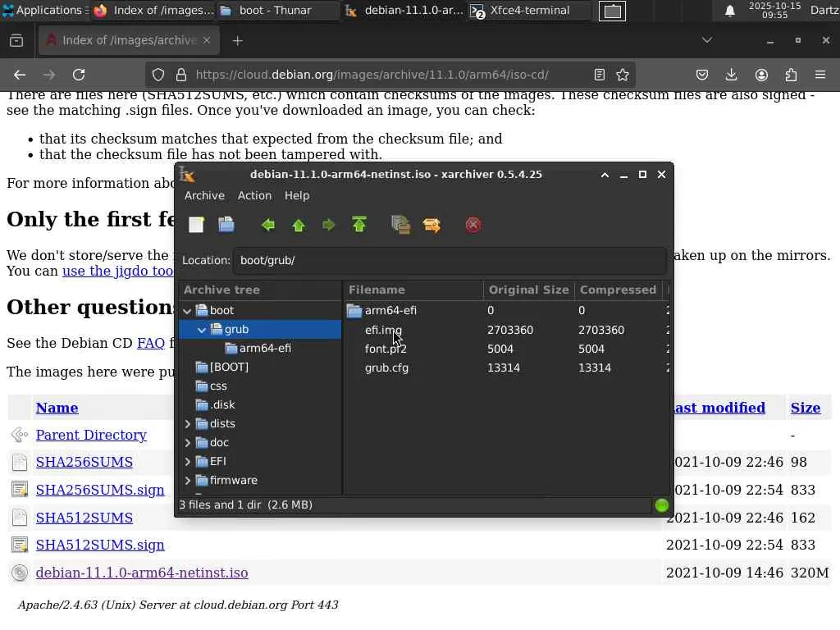Open the Parent Directory link

[91, 435]
